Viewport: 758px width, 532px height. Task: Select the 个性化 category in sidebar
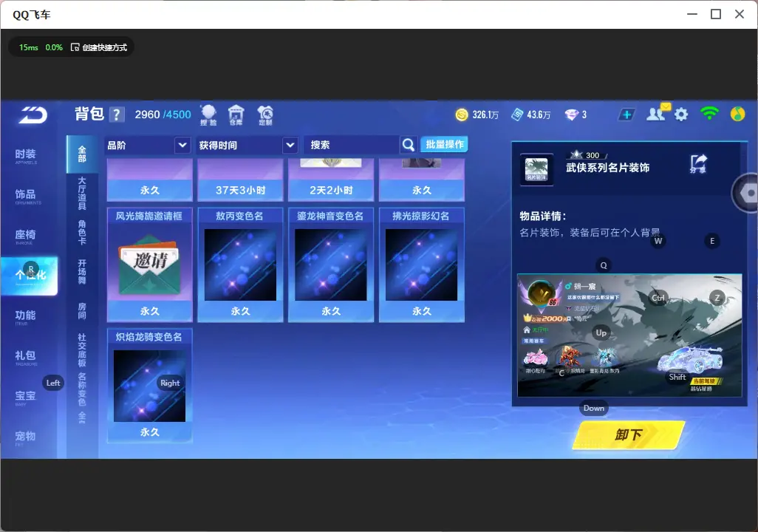pos(30,276)
